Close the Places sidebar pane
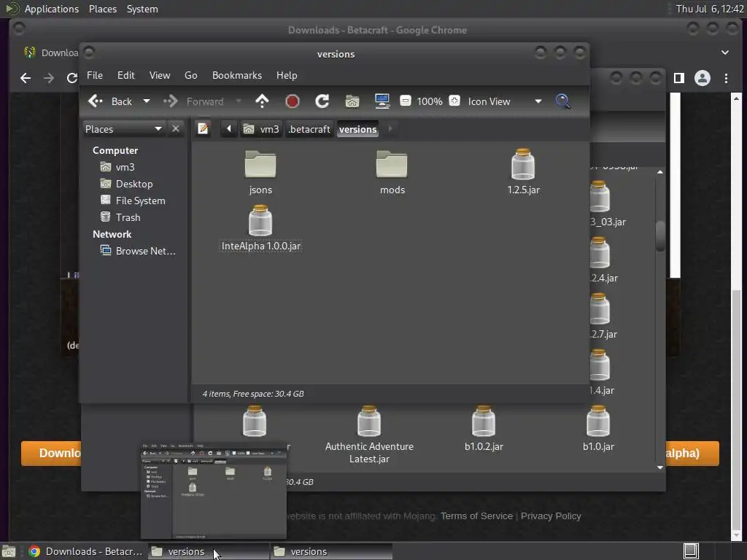The image size is (747, 560). [x=176, y=129]
